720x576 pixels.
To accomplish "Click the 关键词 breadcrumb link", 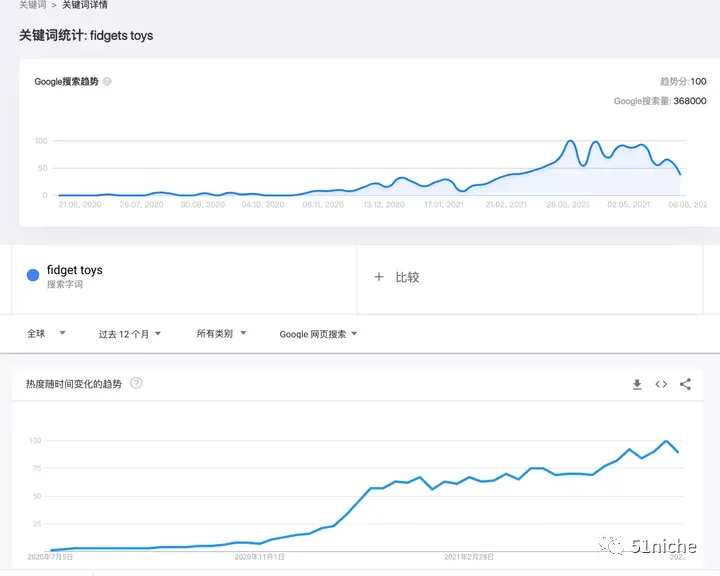I will (33, 5).
